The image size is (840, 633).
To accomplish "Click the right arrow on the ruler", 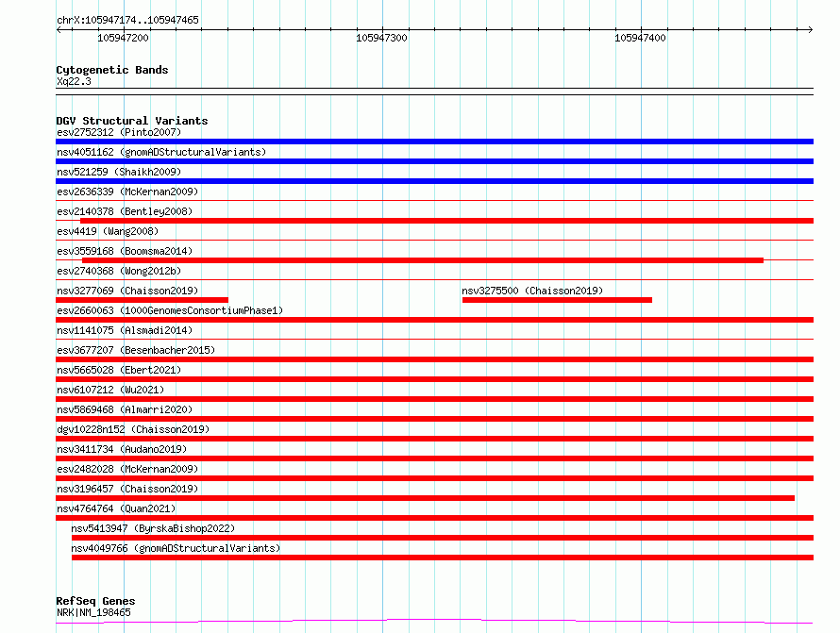I will (x=810, y=30).
